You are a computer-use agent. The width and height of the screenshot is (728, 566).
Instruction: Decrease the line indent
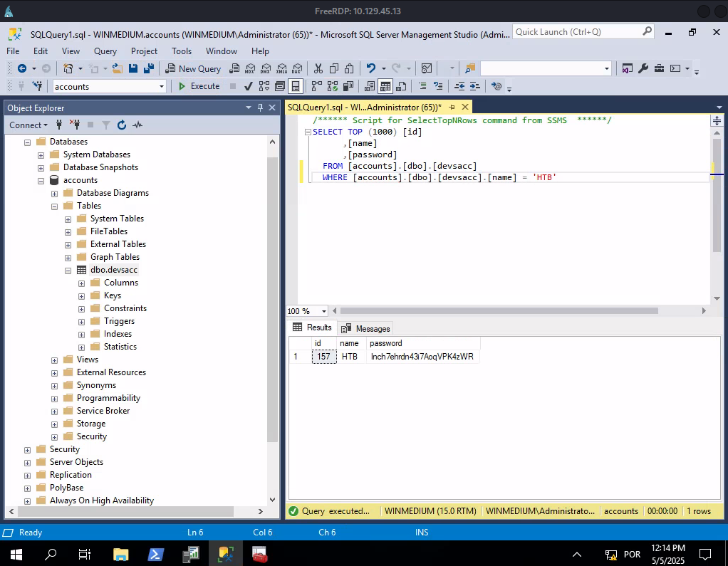click(x=459, y=86)
